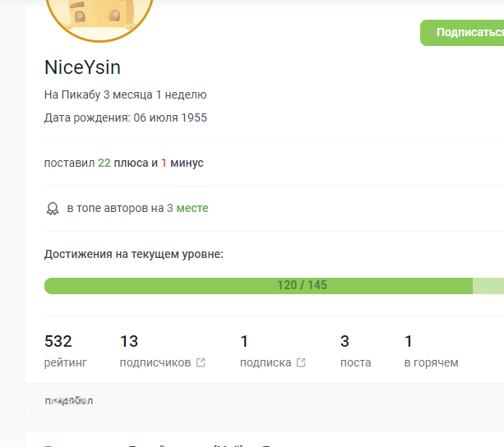Screen dimensions: 504x447
Task: View the 3 поста count
Action: click(x=355, y=351)
